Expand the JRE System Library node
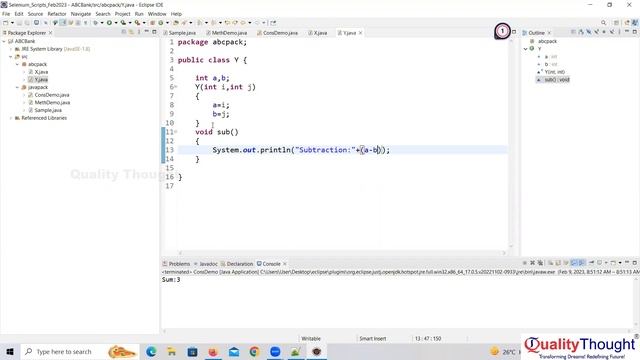Viewport: 640px width, 360px height. click(x=11, y=49)
